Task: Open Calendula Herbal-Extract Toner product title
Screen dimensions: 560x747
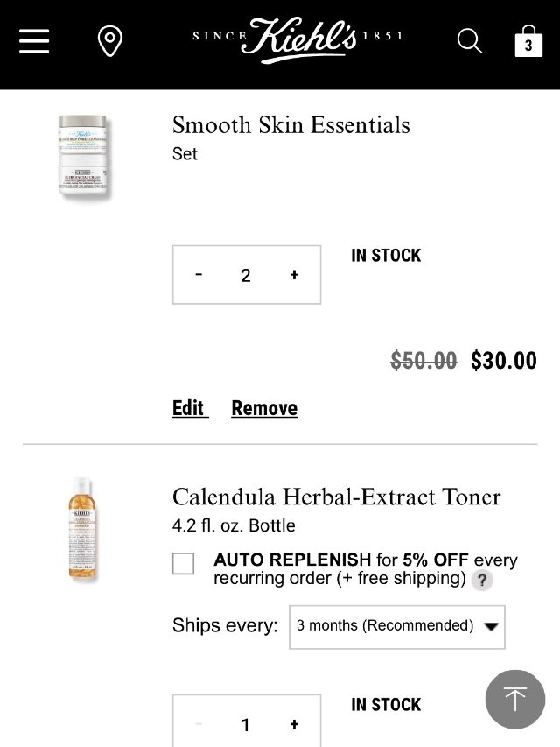Action: (x=336, y=497)
